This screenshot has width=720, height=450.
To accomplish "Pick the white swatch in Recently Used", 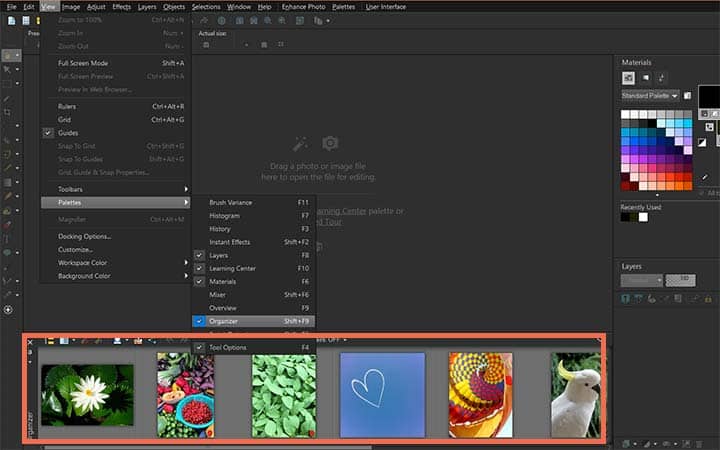I will [643, 217].
